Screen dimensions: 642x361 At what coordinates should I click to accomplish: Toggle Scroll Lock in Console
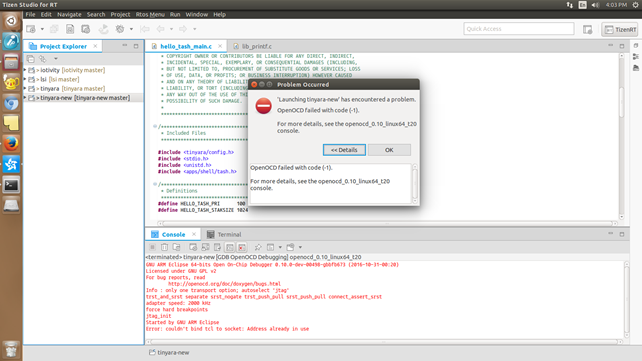pyautogui.click(x=205, y=247)
